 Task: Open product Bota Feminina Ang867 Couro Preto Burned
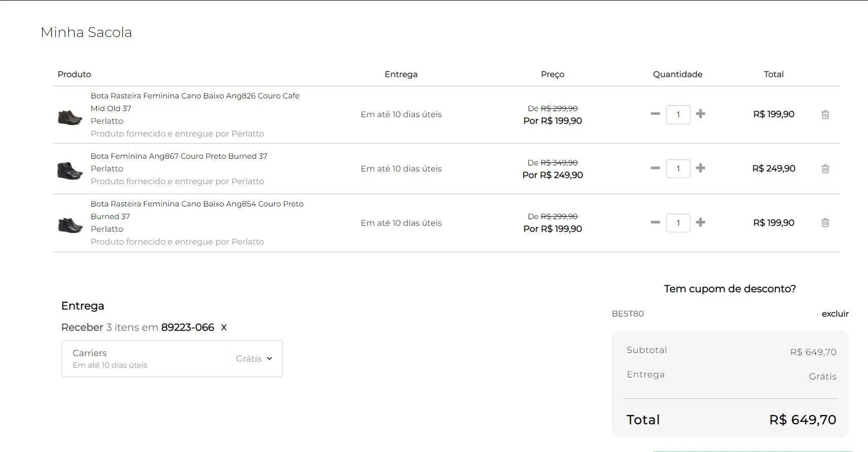(179, 156)
